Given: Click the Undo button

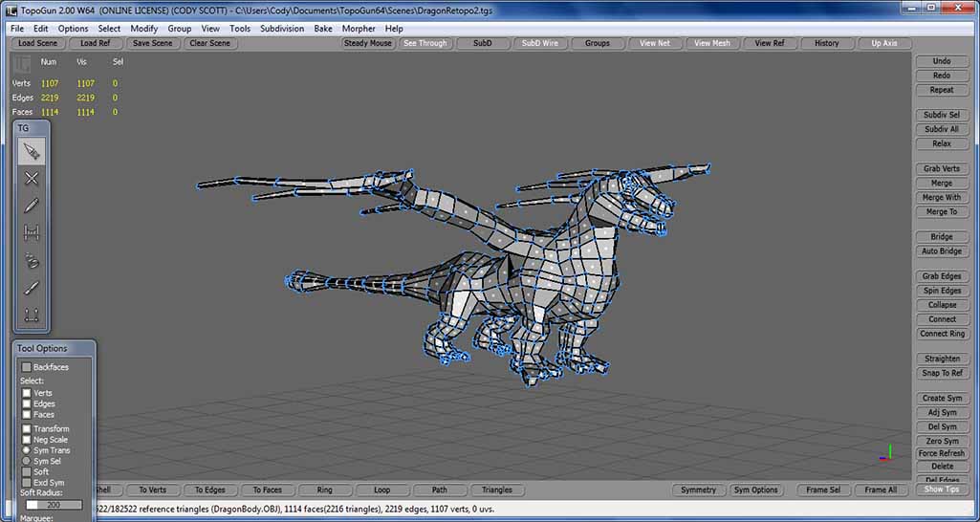Looking at the screenshot, I should click(942, 61).
